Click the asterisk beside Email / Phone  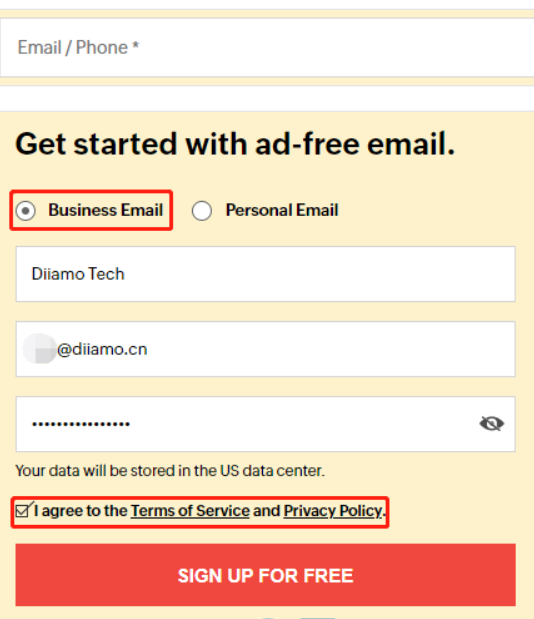click(x=135, y=45)
